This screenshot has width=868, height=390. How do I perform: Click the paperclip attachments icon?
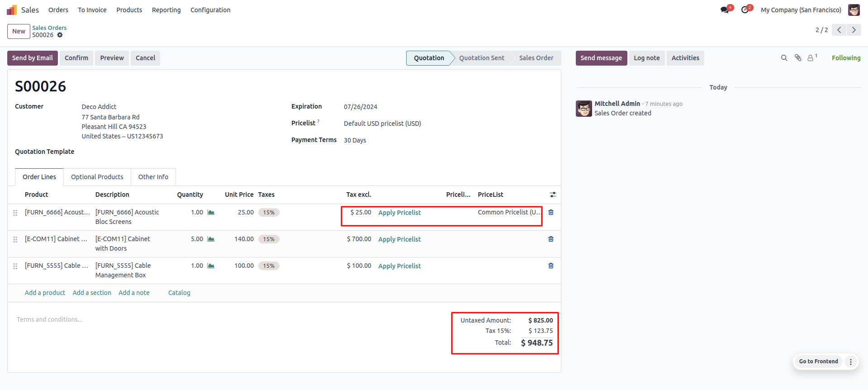(x=798, y=58)
